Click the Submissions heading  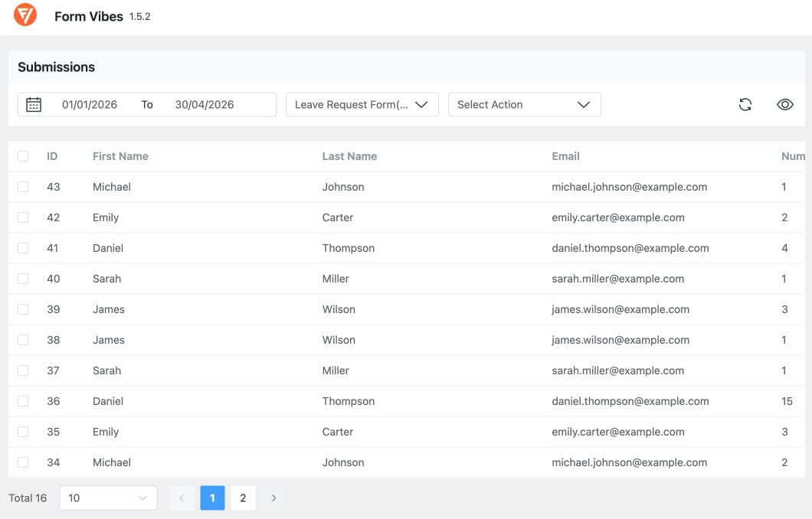[x=57, y=67]
